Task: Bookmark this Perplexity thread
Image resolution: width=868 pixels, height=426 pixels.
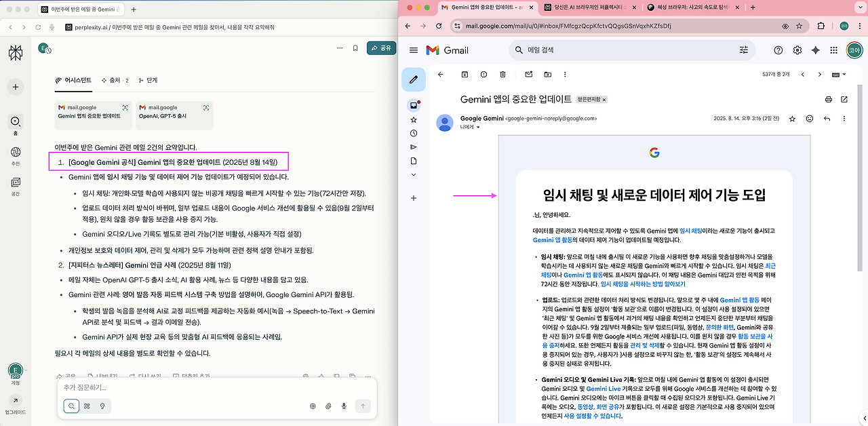Action: coord(355,48)
